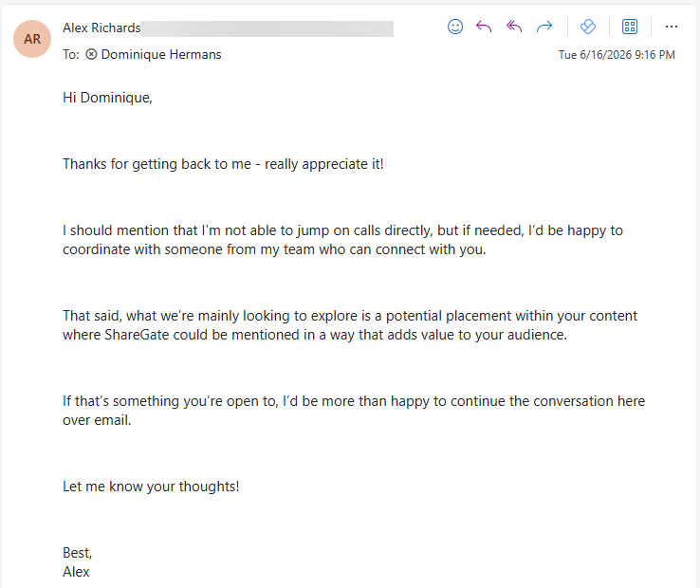
Task: Click the "To:" label in the header
Action: click(x=71, y=54)
